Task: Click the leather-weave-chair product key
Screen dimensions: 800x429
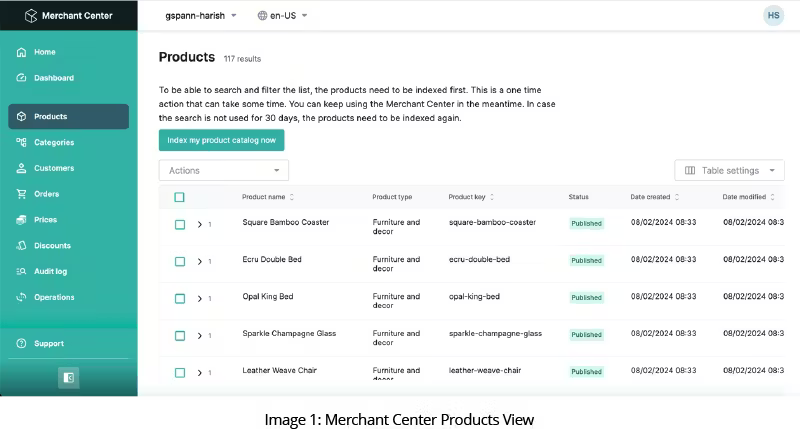Action: [485, 370]
